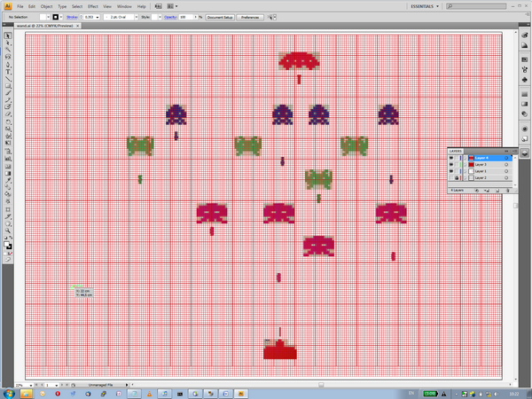Select the Lasso tool
The width and height of the screenshot is (532, 399).
point(8,57)
